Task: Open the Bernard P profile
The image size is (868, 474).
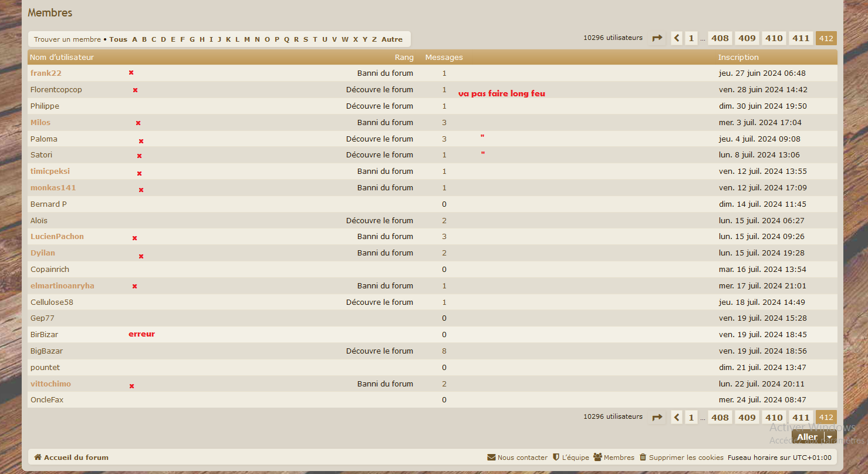Action: click(49, 204)
